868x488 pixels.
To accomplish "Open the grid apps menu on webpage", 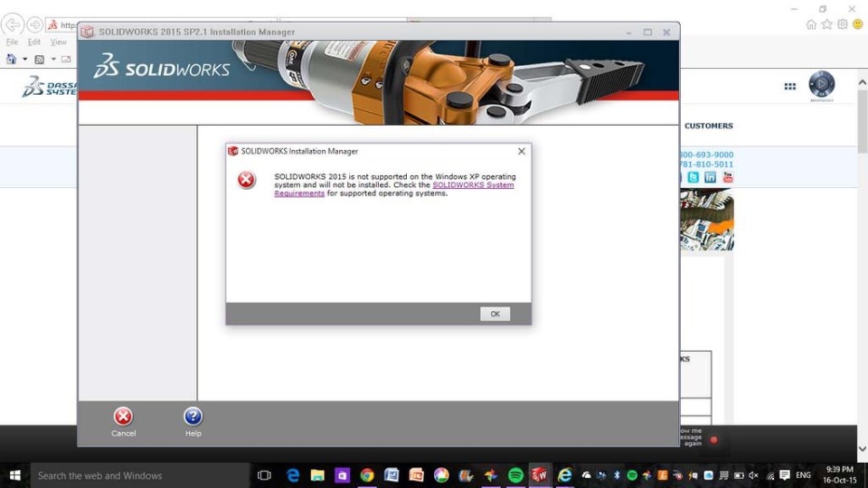I will (x=790, y=87).
